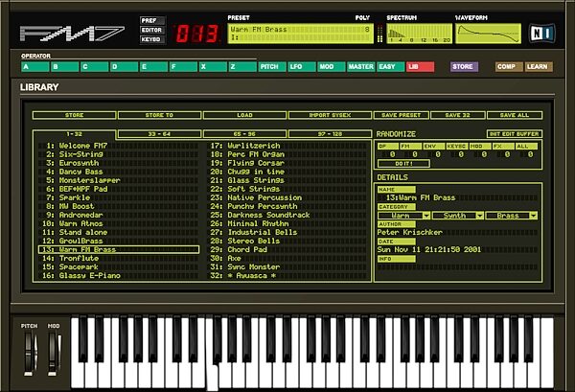Switch to the PITCH page

coord(272,67)
